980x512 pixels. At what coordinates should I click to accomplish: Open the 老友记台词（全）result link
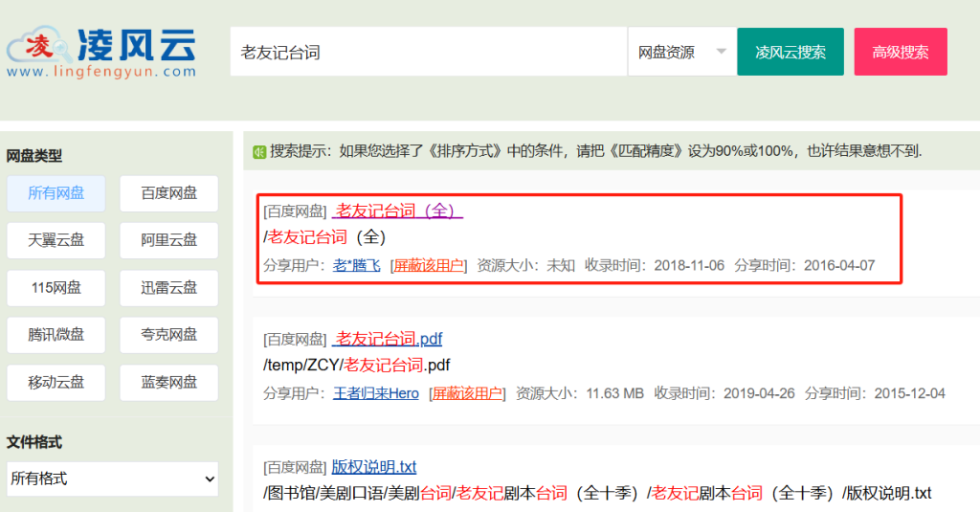click(x=397, y=211)
